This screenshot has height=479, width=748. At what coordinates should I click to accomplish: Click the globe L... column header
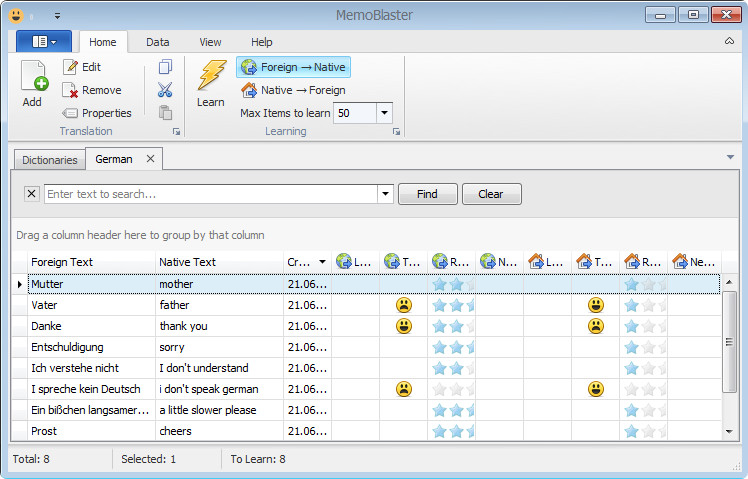[355, 262]
